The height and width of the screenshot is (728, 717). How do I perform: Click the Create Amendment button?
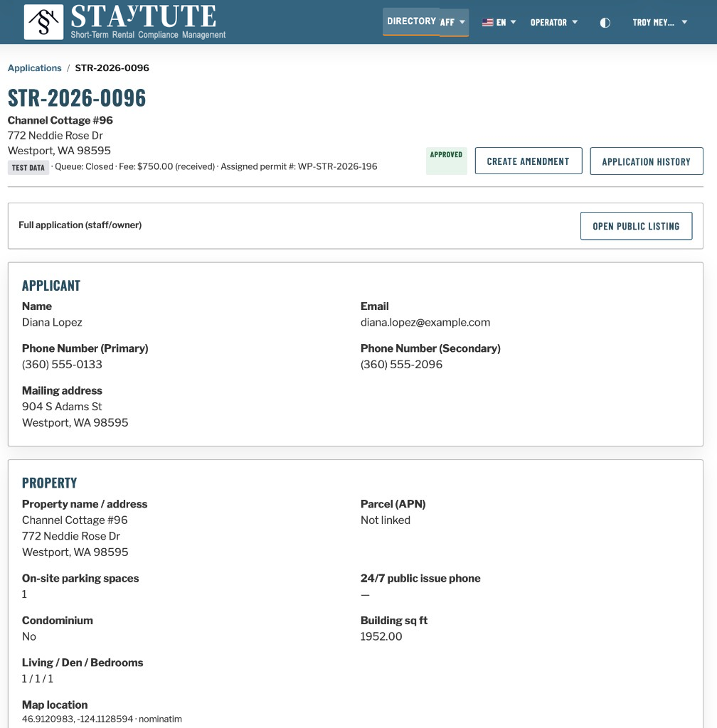[528, 161]
